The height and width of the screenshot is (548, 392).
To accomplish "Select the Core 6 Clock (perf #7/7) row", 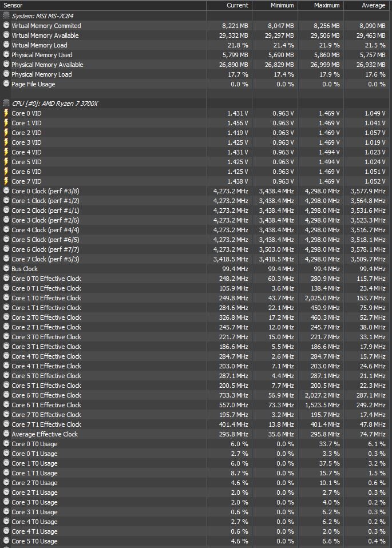I will (196, 249).
